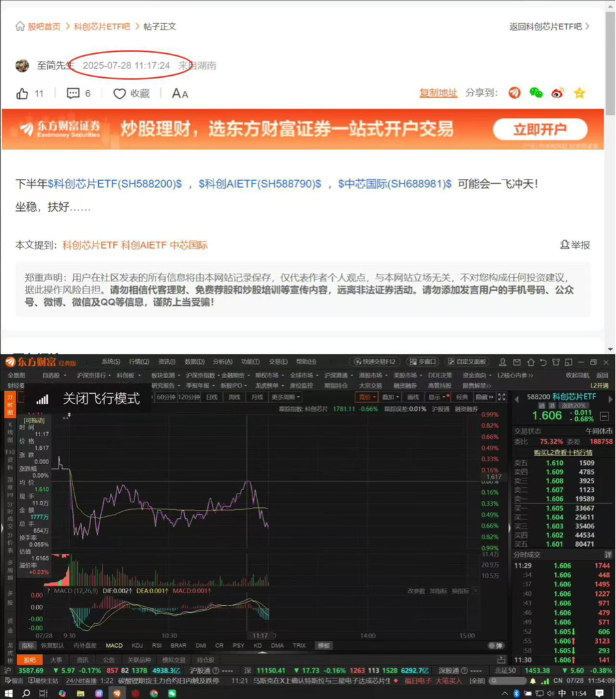This screenshot has width=616, height=699.
Task: Toggle 经典 classic chart mode
Action: tap(463, 397)
